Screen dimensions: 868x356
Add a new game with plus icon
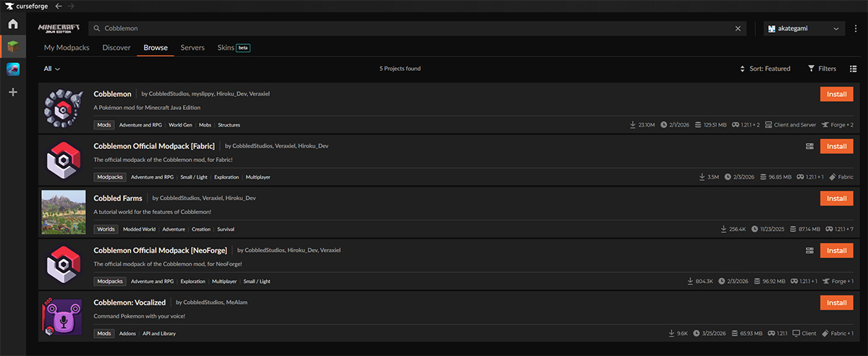(13, 93)
